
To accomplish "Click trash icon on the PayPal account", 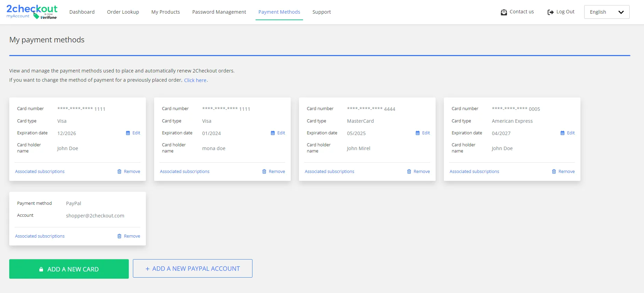I will tap(119, 236).
